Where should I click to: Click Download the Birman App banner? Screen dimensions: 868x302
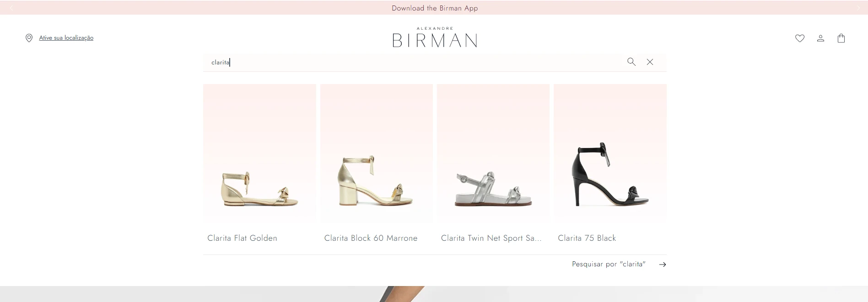435,8
